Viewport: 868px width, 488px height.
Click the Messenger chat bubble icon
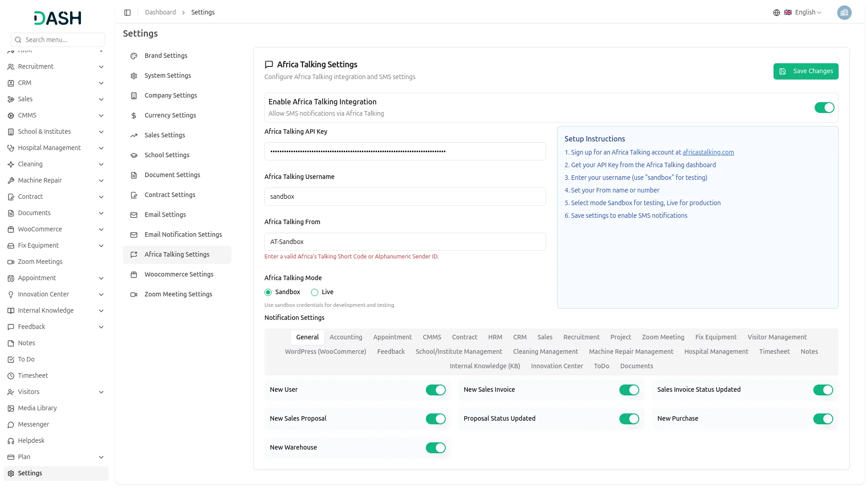point(11,425)
